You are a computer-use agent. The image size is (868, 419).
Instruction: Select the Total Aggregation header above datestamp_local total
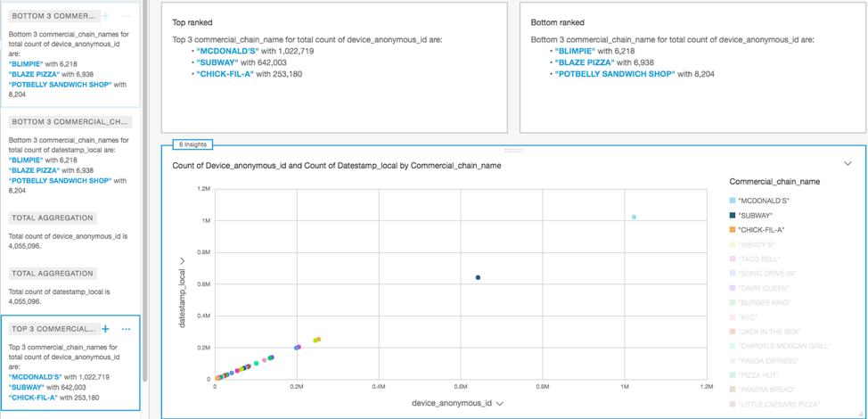tap(53, 274)
